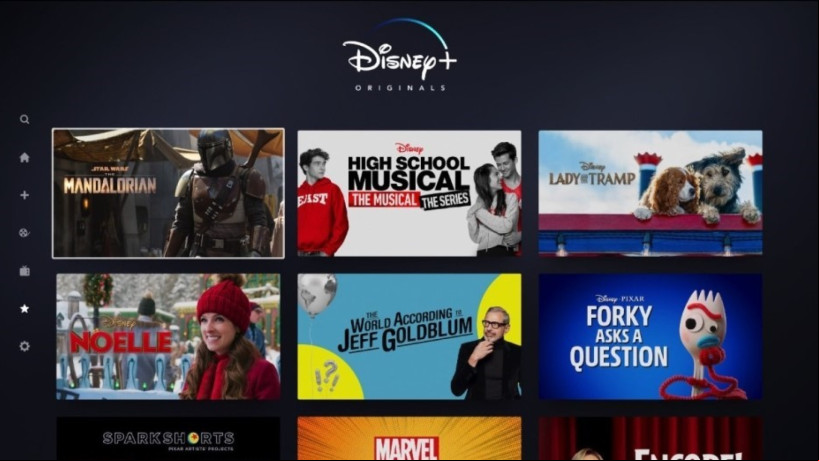Select The World According to Jeff Goldblum
Viewport: 819px width, 461px height.
pyautogui.click(x=410, y=337)
